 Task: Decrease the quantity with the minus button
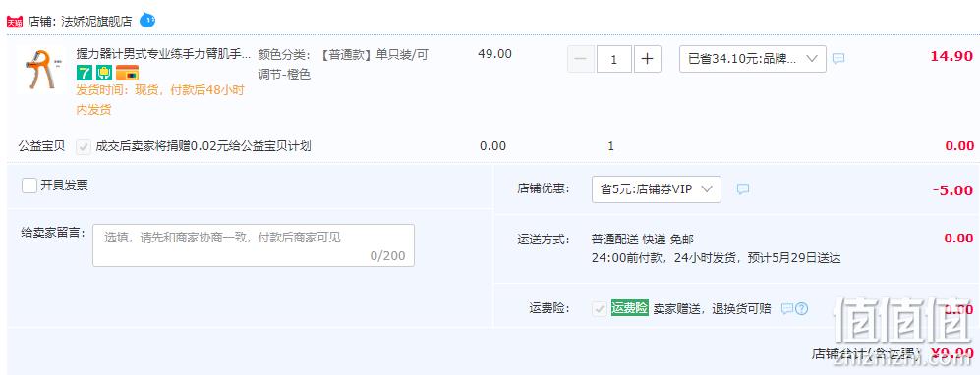click(x=581, y=59)
